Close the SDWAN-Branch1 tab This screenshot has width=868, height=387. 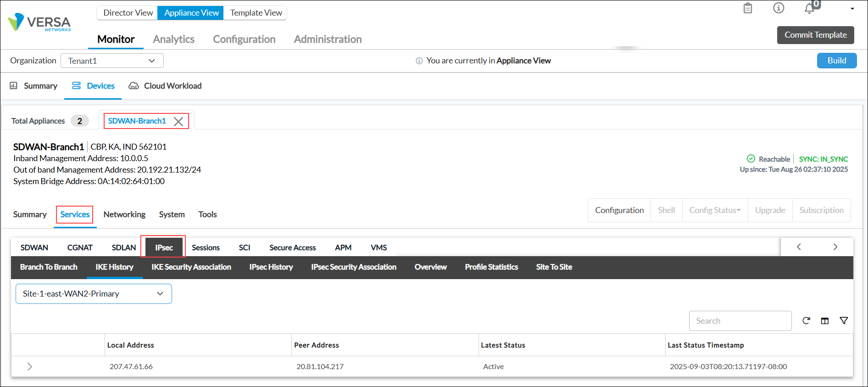[x=178, y=121]
